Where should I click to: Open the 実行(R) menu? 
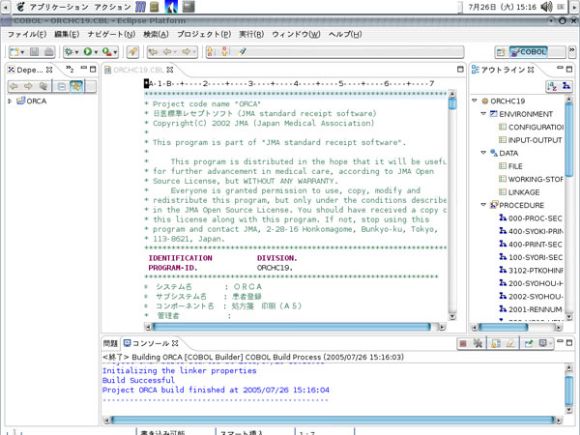pyautogui.click(x=251, y=34)
